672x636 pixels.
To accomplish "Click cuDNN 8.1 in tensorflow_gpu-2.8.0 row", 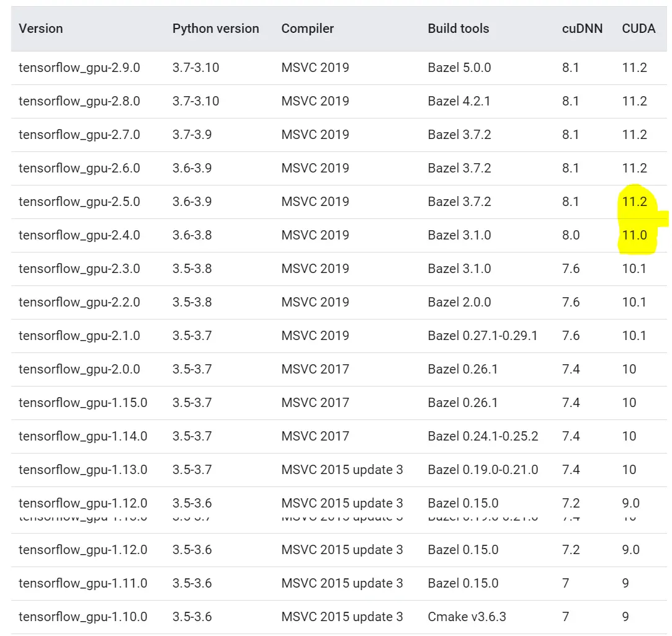I will tap(570, 101).
